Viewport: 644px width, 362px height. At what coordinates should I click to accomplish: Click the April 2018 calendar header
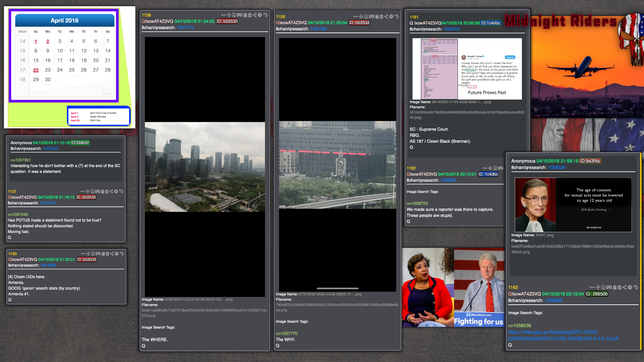point(64,20)
